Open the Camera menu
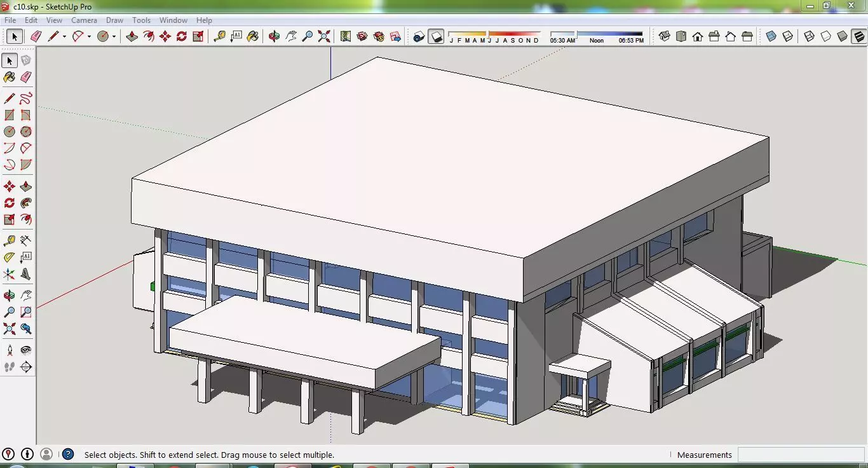The width and height of the screenshot is (868, 468). click(84, 20)
